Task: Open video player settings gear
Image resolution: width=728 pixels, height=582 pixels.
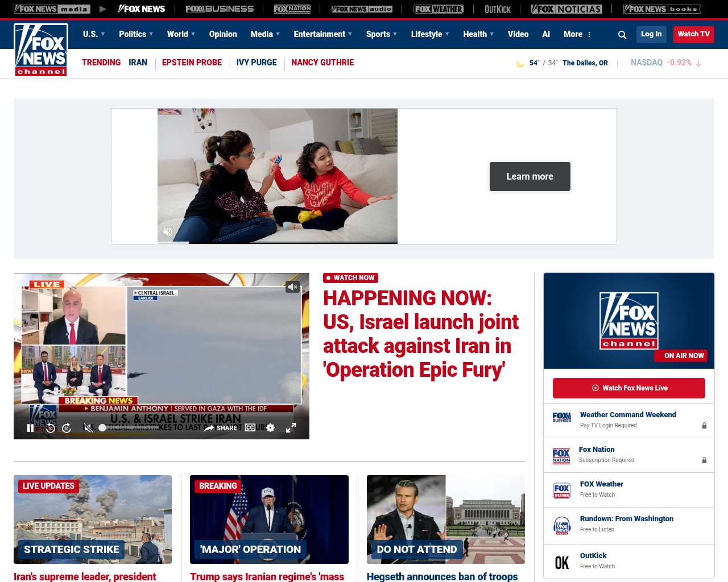Action: pos(271,428)
